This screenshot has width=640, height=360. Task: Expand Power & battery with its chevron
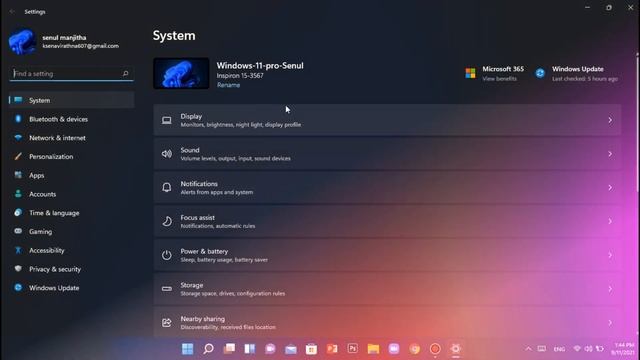(610, 255)
